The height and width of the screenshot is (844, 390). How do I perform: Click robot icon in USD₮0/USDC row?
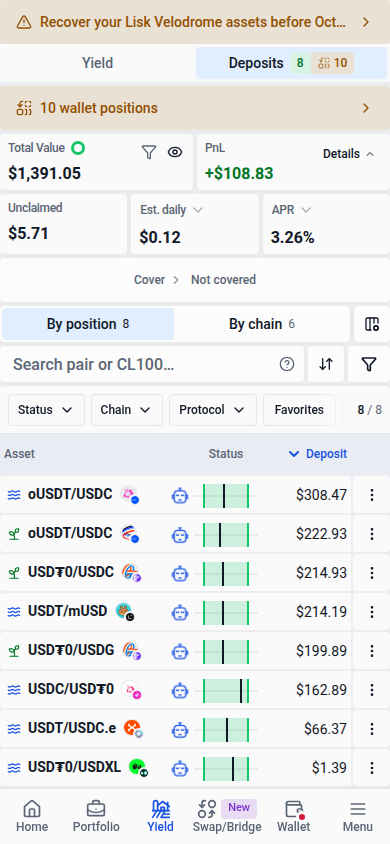click(x=180, y=573)
